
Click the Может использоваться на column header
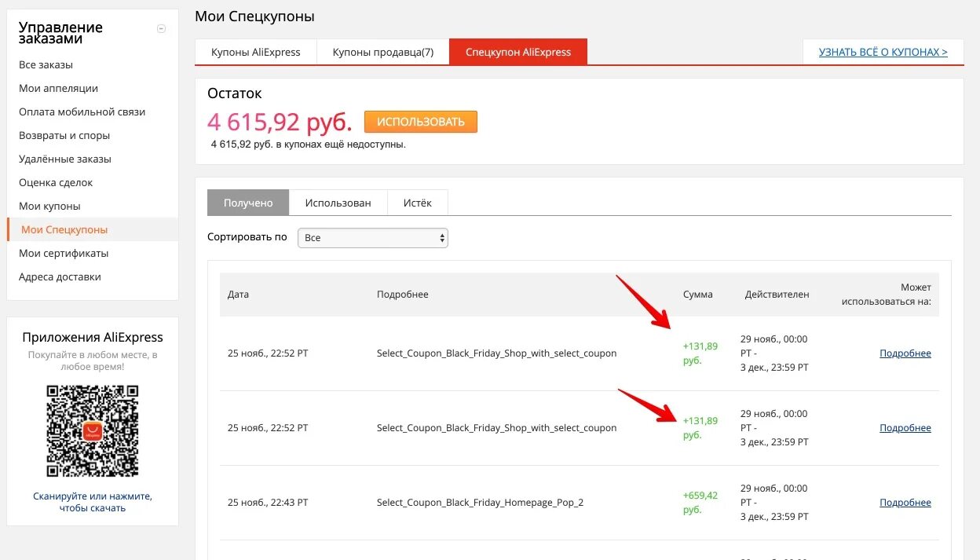[x=886, y=295]
